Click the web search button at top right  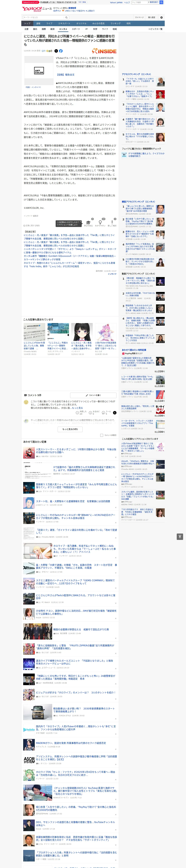161,2
